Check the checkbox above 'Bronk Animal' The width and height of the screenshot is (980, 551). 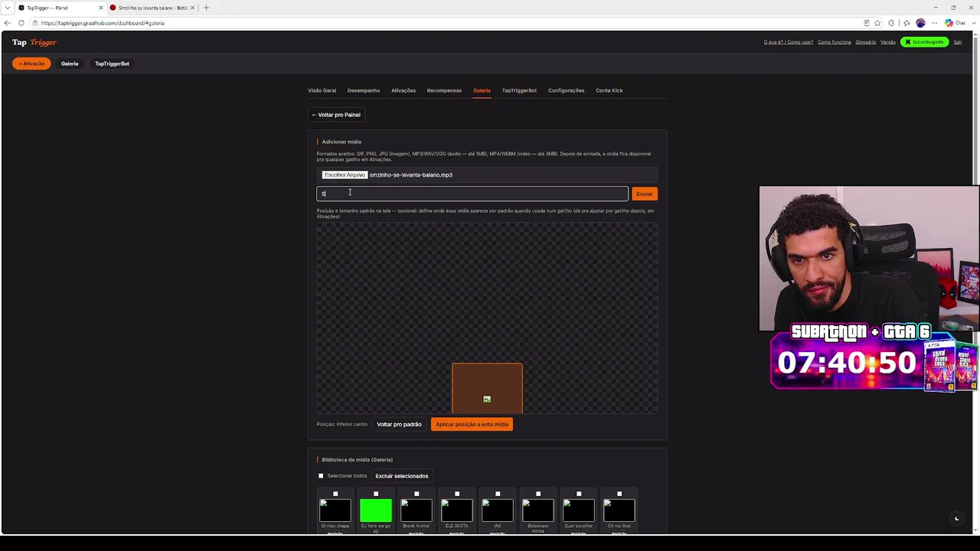tap(416, 494)
